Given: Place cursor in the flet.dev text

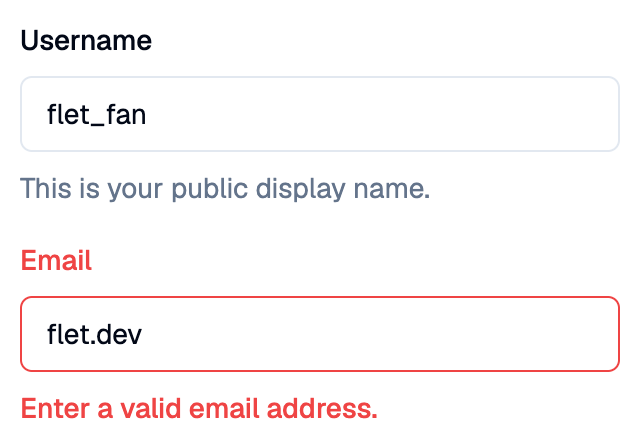Looking at the screenshot, I should click(x=94, y=334).
